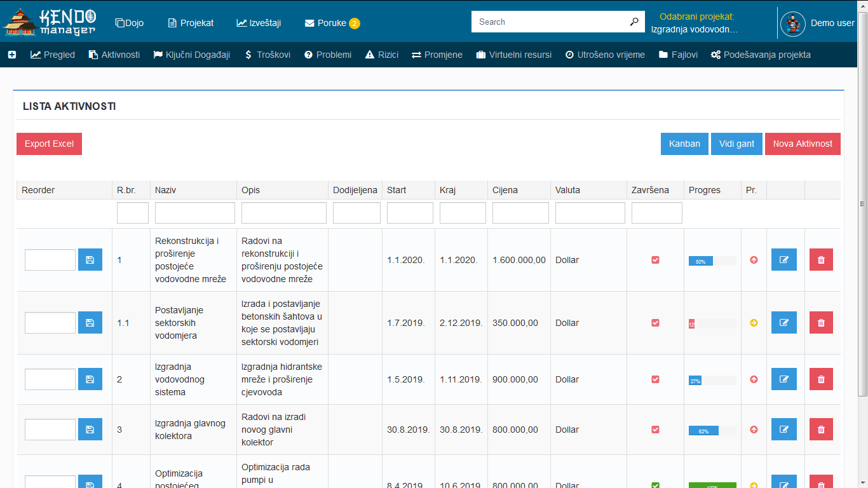
Task: Click the R.br. column filter box
Action: coord(133,213)
